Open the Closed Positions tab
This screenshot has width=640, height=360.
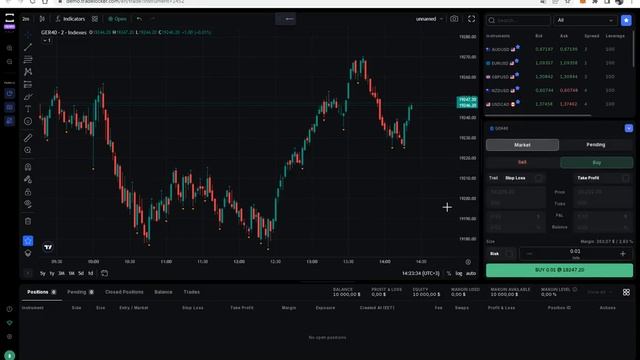pos(124,292)
